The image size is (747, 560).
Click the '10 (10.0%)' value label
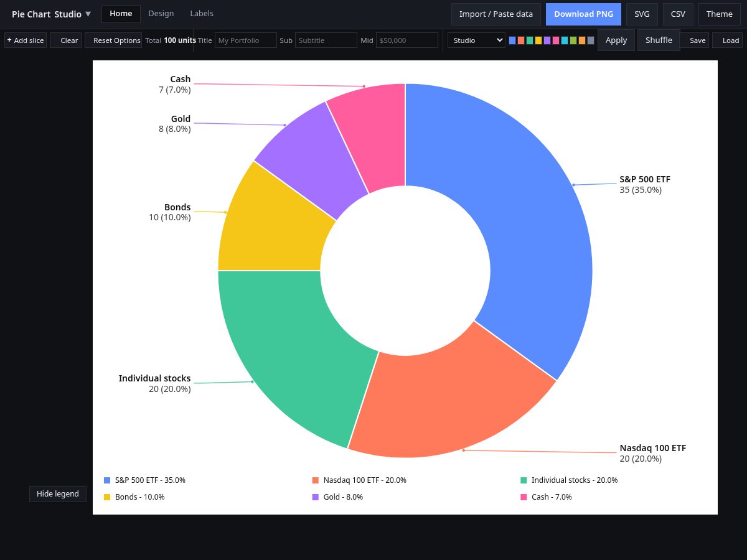(x=170, y=217)
